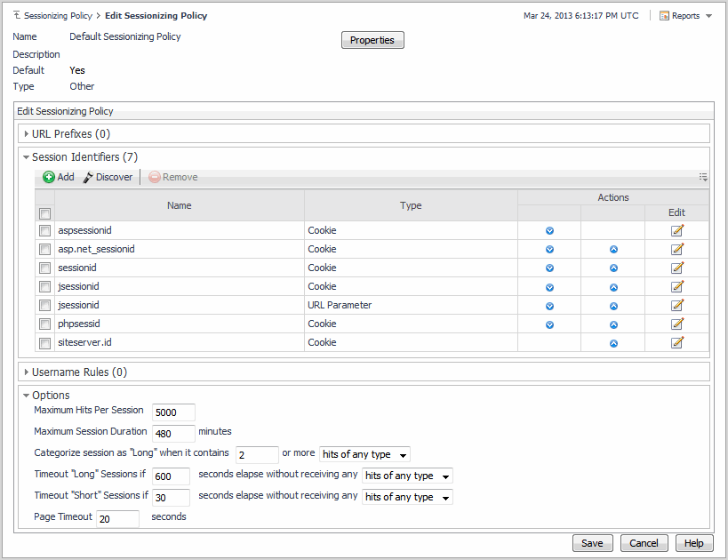Screen dimensions: 728x560
Task: Click the Discover tool icon
Action: click(x=88, y=178)
